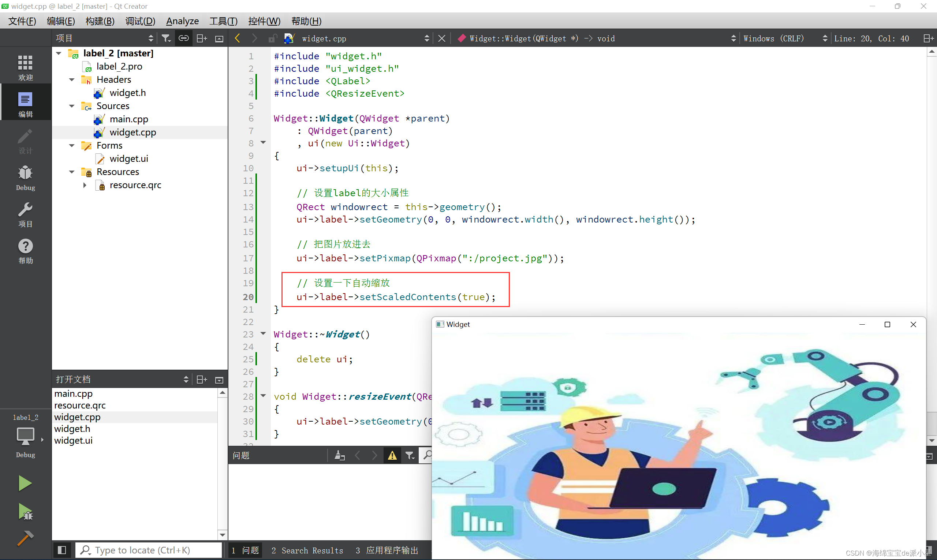Start debugging with play-bug button
This screenshot has width=937, height=560.
pyautogui.click(x=25, y=512)
